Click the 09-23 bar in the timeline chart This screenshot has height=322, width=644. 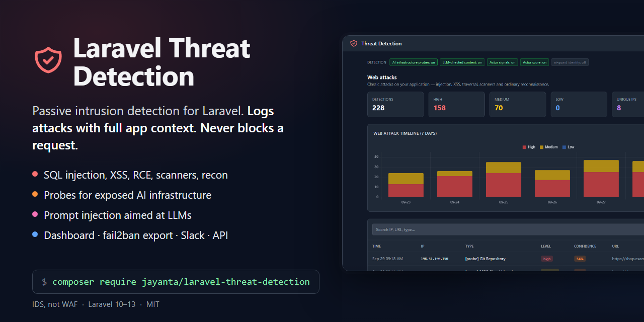[406, 185]
